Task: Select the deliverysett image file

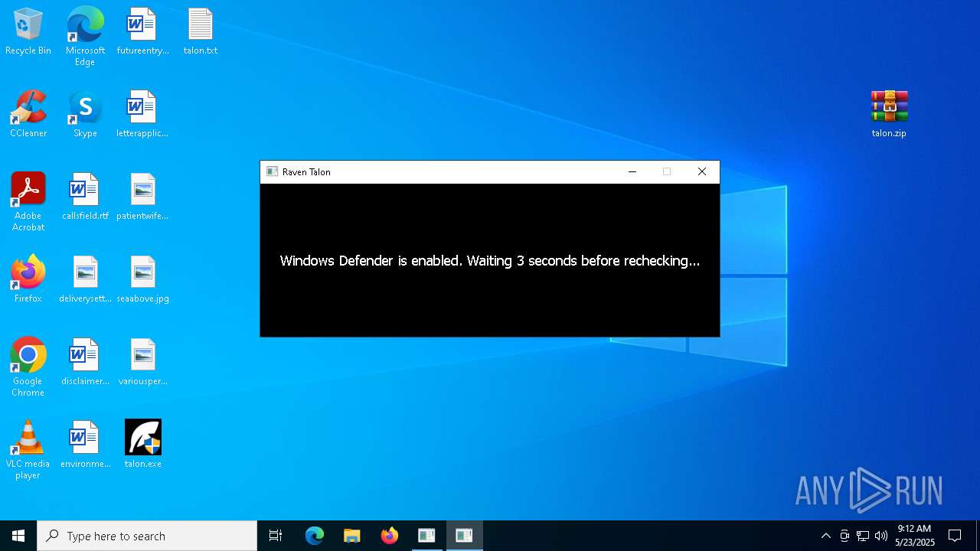Action: (x=85, y=280)
